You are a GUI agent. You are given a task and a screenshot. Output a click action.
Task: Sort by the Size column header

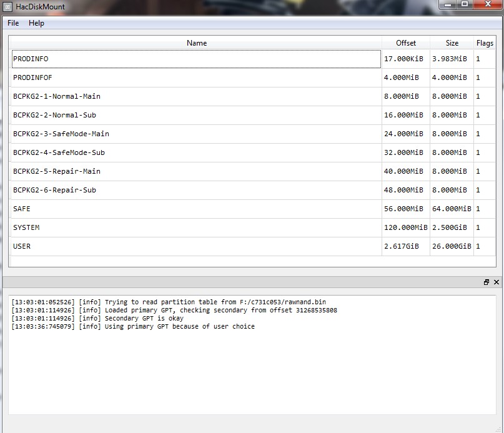coord(452,42)
